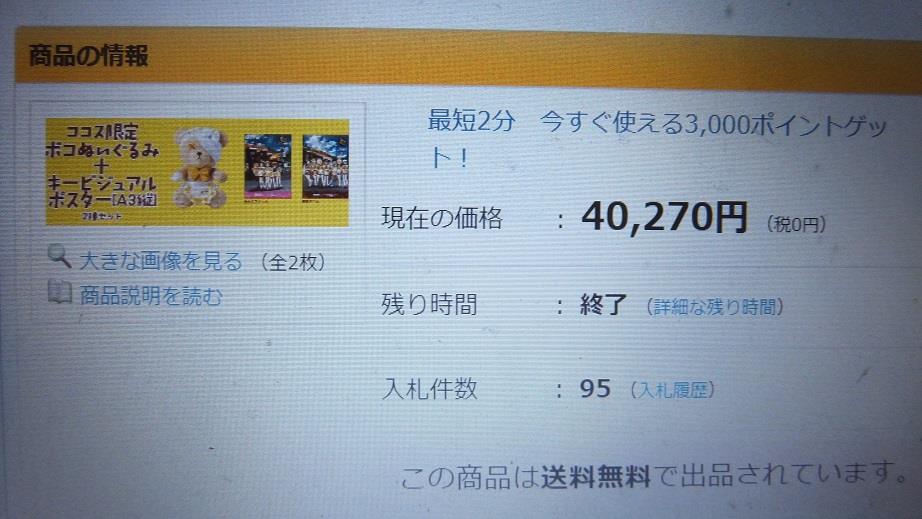The height and width of the screenshot is (519, 922).
Task: Click the 入札件数 label
Action: tap(429, 389)
